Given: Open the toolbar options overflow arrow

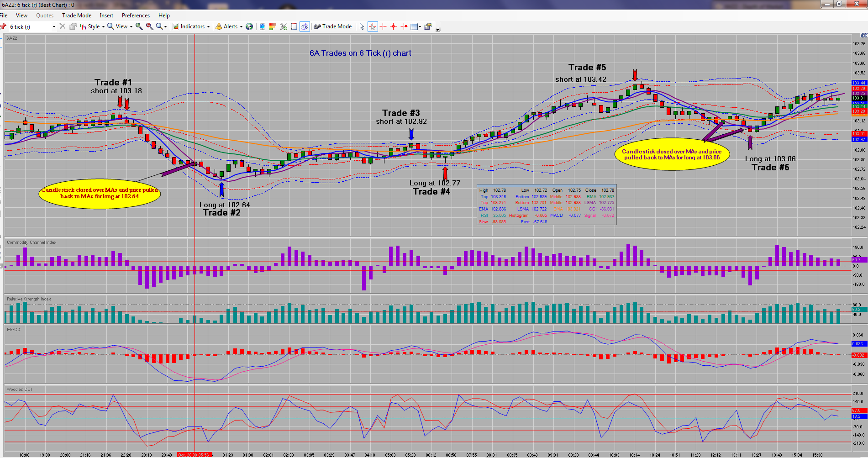Looking at the screenshot, I should [438, 29].
